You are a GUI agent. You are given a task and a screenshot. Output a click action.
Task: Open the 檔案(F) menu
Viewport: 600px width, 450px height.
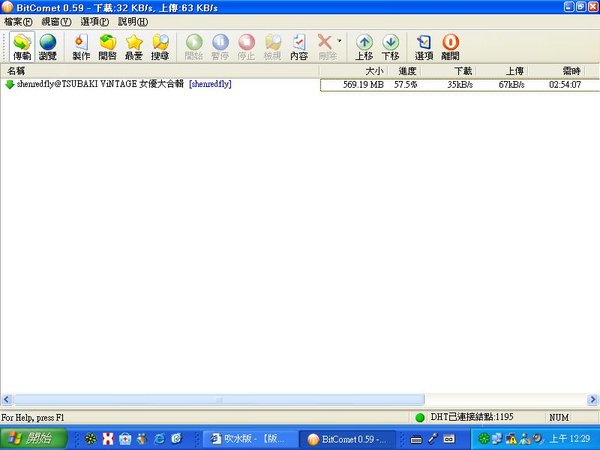[19, 21]
